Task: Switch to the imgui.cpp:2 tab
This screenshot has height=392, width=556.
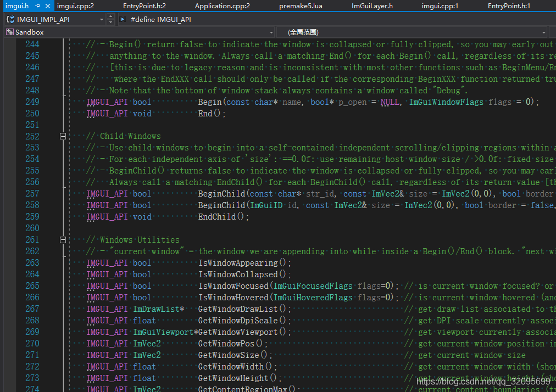Action: click(75, 6)
